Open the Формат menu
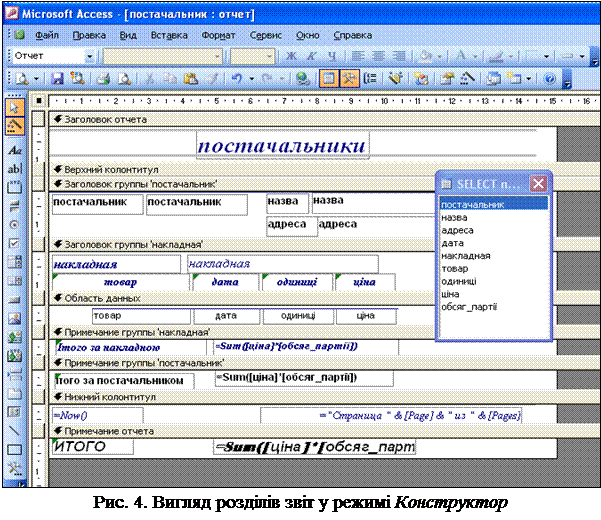Viewport: 601px width, 520px height. pos(218,35)
